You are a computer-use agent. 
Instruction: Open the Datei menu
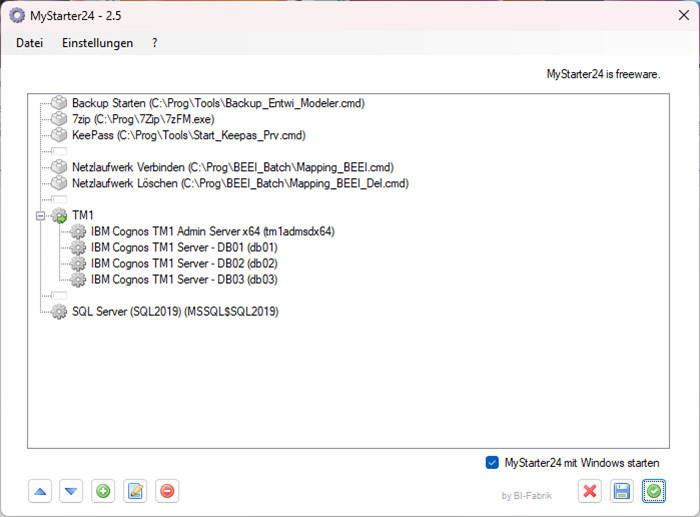29,43
